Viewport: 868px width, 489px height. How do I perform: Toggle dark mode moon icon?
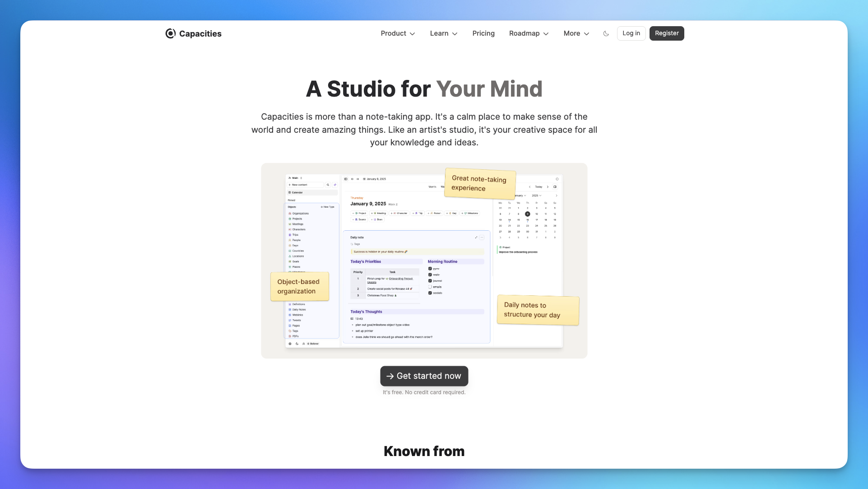pyautogui.click(x=606, y=33)
